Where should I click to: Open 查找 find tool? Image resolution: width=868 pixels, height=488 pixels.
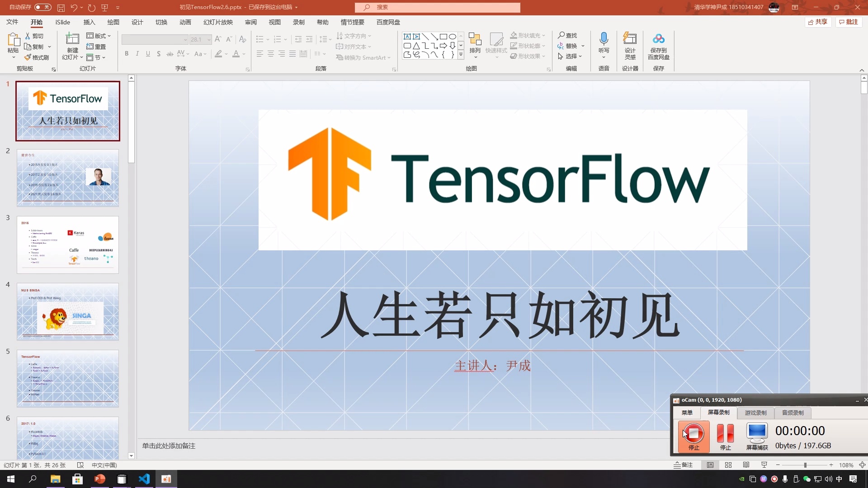[x=568, y=35]
